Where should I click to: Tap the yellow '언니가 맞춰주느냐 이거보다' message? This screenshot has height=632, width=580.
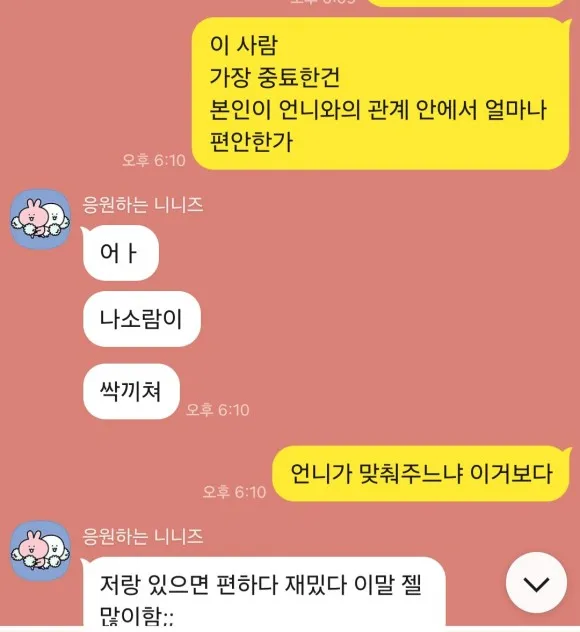(x=421, y=474)
